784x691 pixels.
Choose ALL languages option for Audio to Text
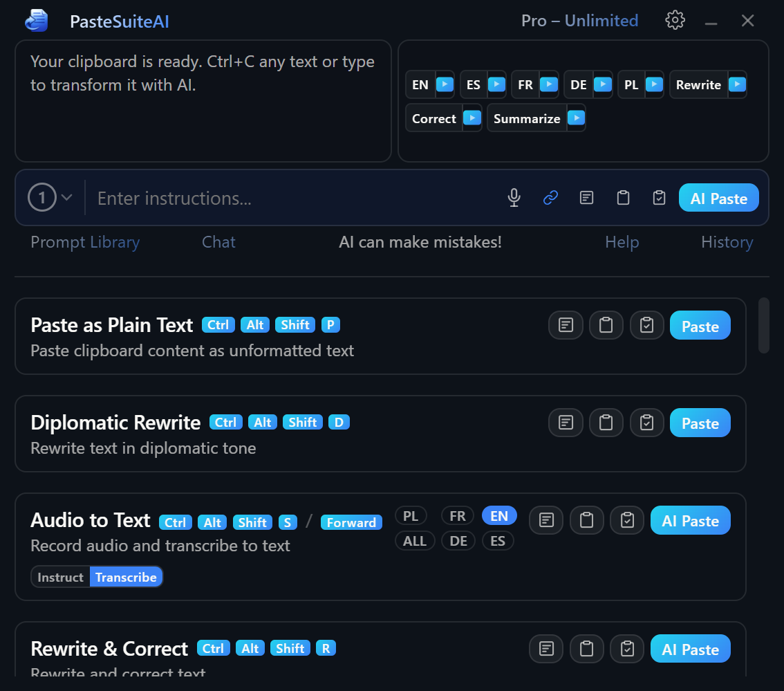415,541
